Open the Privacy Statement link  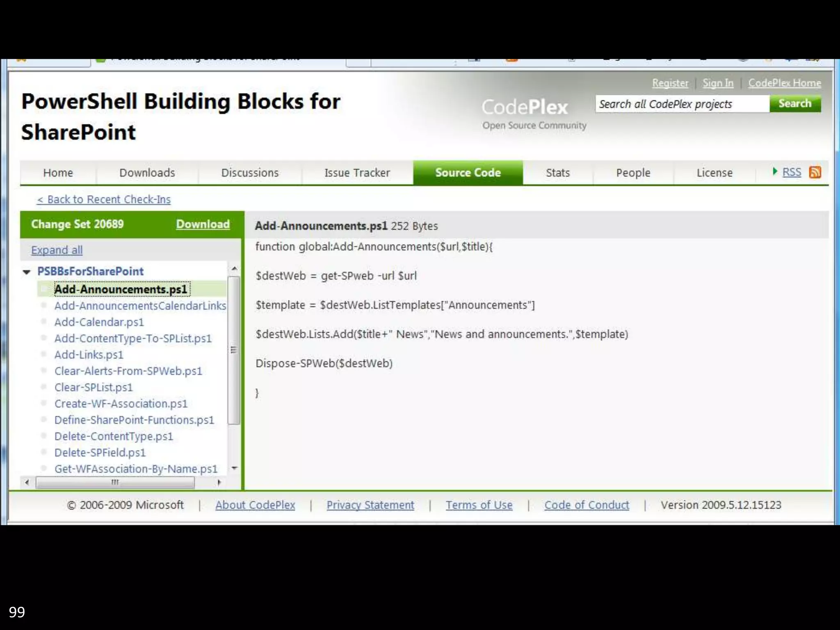[370, 505]
